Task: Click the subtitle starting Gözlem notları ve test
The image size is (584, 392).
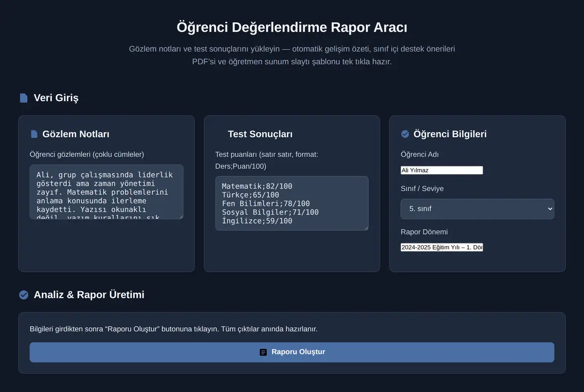Action: point(292,55)
